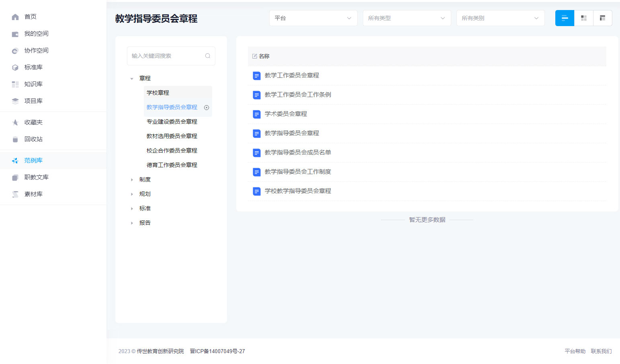Click the 知识库 icon in sidebar
Viewport: 620px width, 364px height.
tap(15, 84)
